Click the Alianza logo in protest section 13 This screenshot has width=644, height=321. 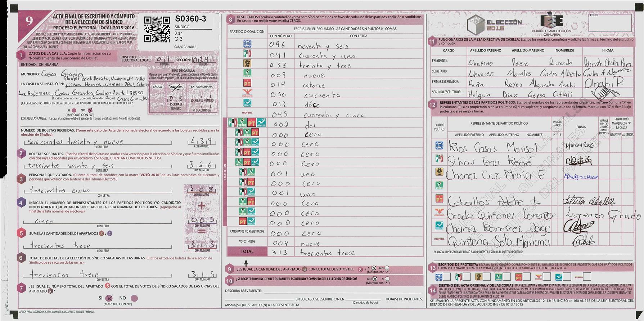[x=559, y=277]
